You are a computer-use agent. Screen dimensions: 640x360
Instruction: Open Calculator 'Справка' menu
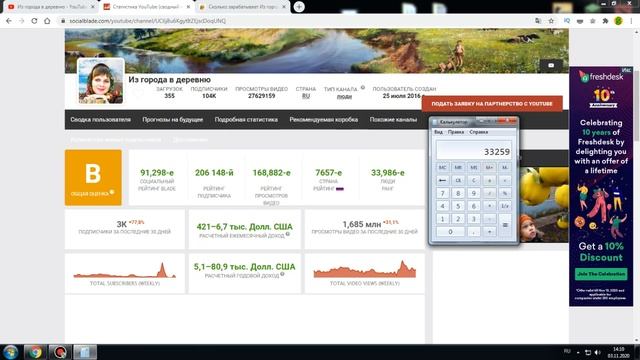click(478, 132)
